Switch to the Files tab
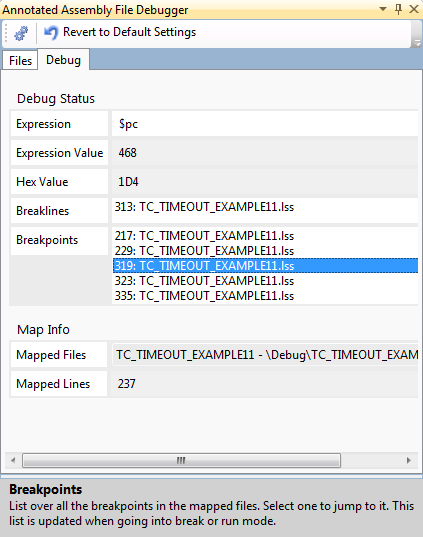Image resolution: width=423 pixels, height=537 pixels. [x=20, y=61]
